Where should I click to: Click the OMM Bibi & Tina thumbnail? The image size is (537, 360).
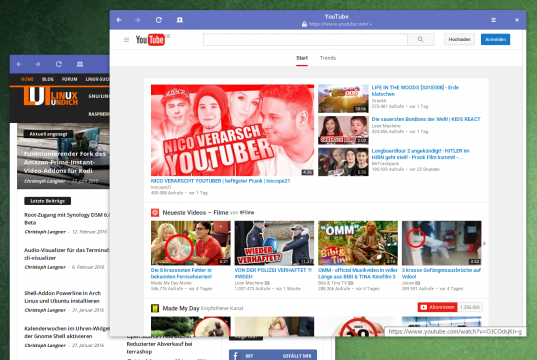coord(358,243)
